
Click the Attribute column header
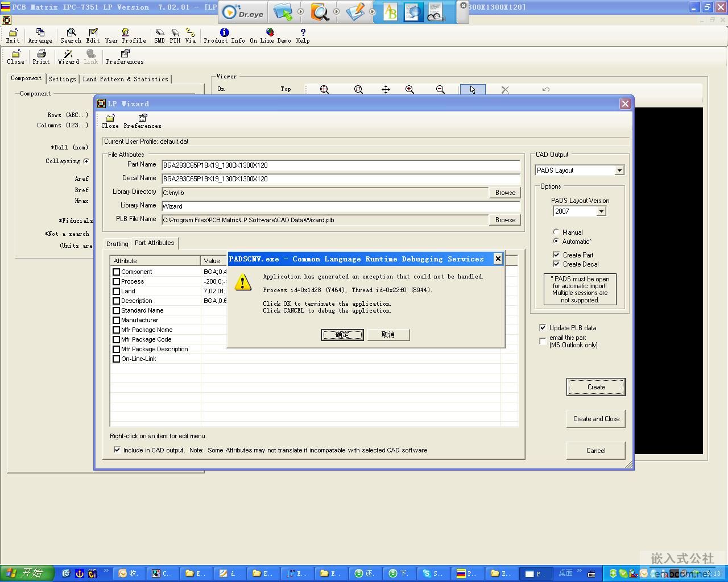tap(155, 261)
